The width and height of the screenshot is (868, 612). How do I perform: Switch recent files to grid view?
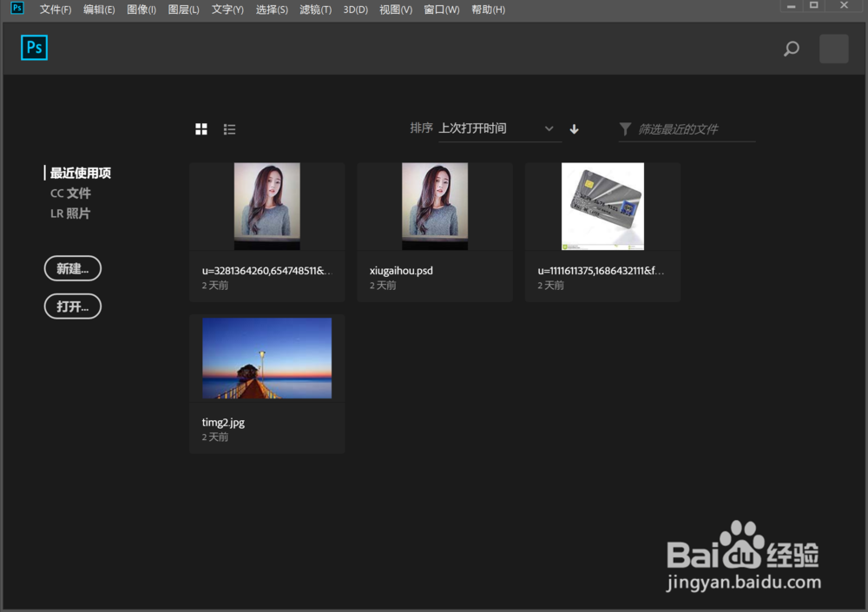(x=201, y=128)
